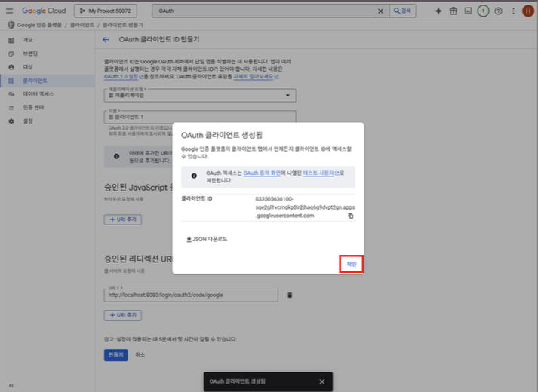Copy the client ID with the copy icon

(351, 216)
